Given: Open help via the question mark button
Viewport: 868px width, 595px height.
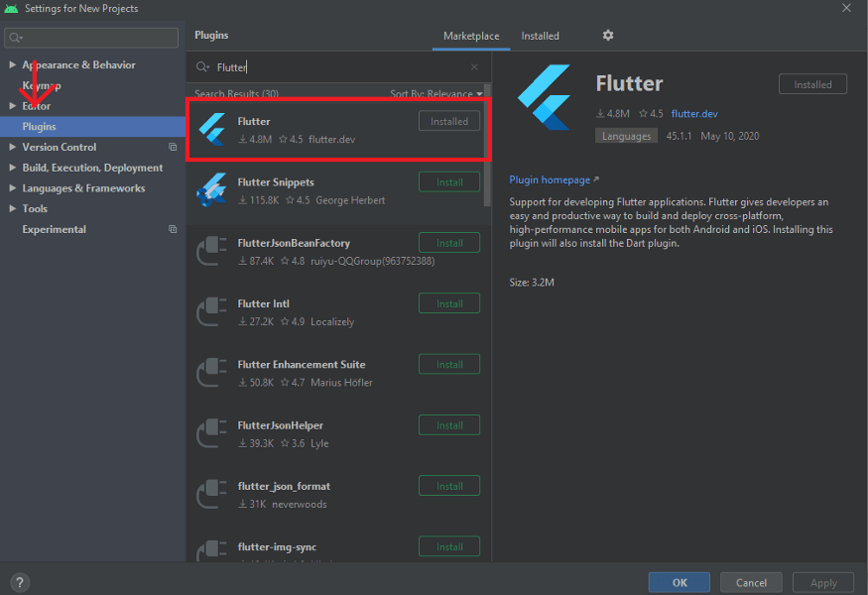Looking at the screenshot, I should click(20, 582).
